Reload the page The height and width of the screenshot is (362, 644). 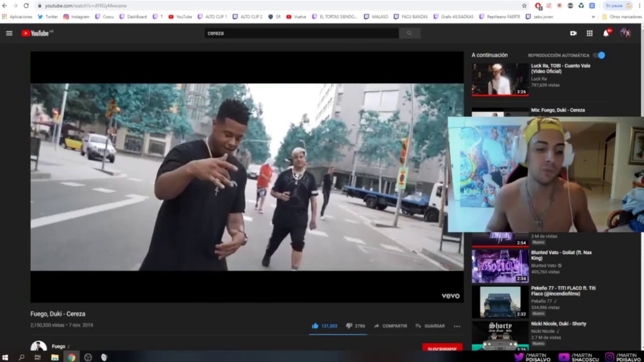[26, 6]
